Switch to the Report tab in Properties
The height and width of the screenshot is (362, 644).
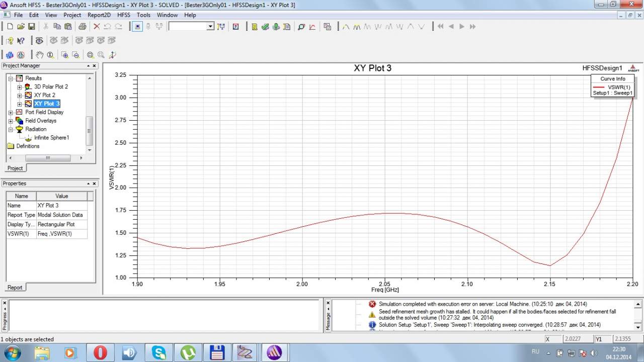[x=15, y=288]
